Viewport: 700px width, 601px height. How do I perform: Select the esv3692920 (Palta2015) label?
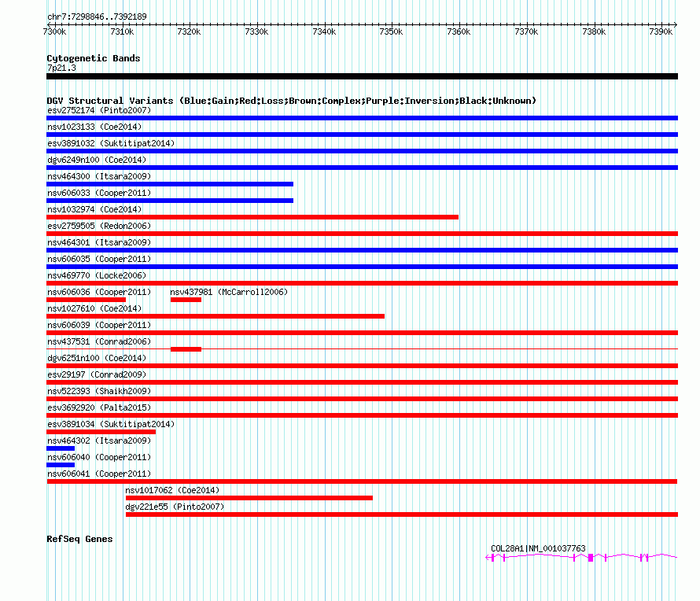tap(99, 407)
